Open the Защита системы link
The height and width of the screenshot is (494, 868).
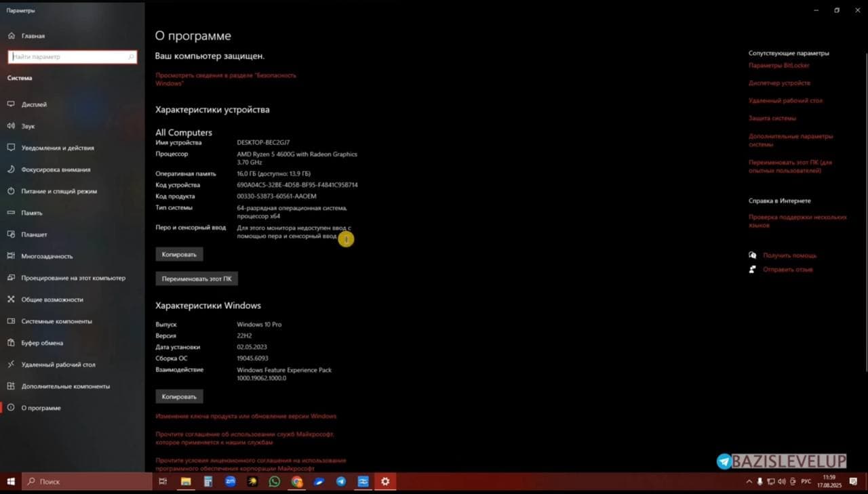click(772, 118)
